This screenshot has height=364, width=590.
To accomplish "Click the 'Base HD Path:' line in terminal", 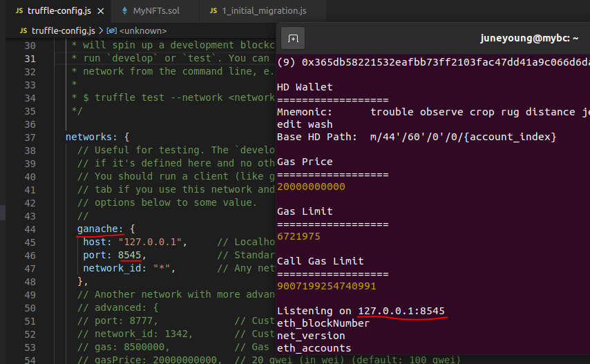I will pyautogui.click(x=417, y=137).
